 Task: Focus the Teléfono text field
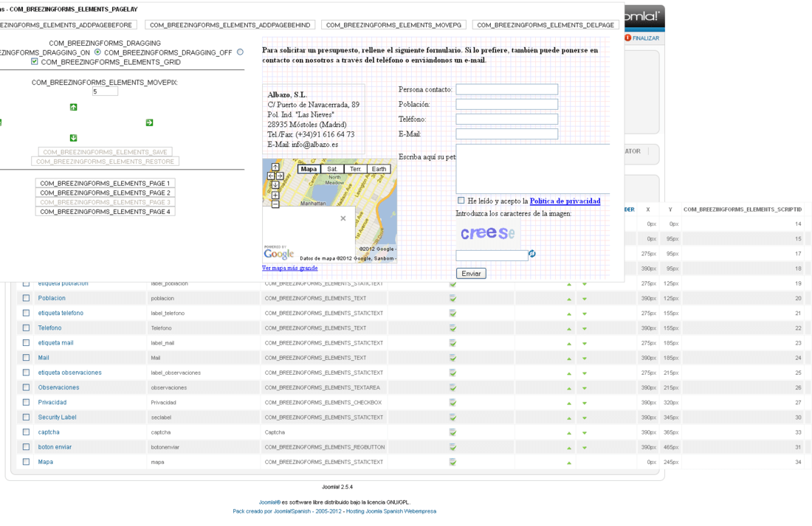click(506, 119)
